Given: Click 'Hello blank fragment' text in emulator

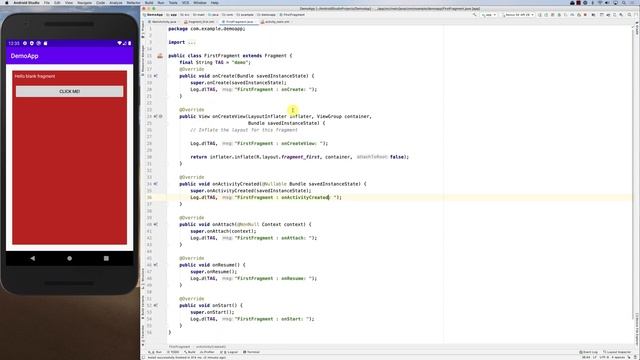Looking at the screenshot, I should tap(35, 76).
